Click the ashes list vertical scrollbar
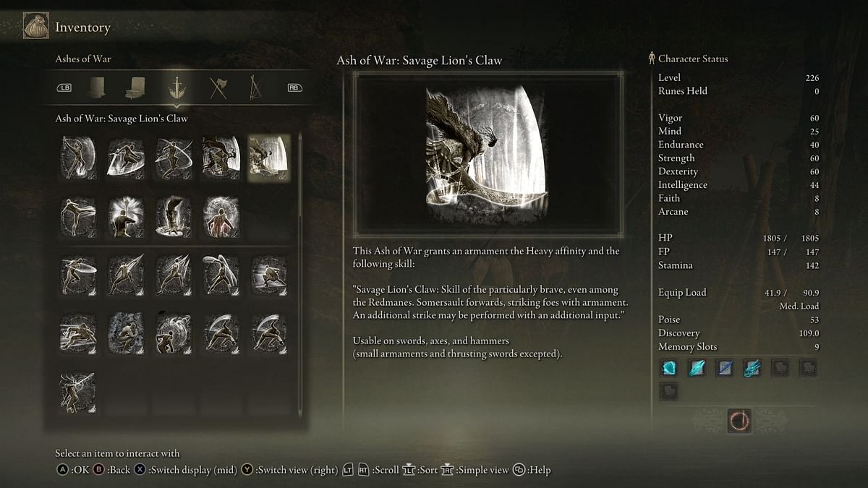 coord(300,273)
